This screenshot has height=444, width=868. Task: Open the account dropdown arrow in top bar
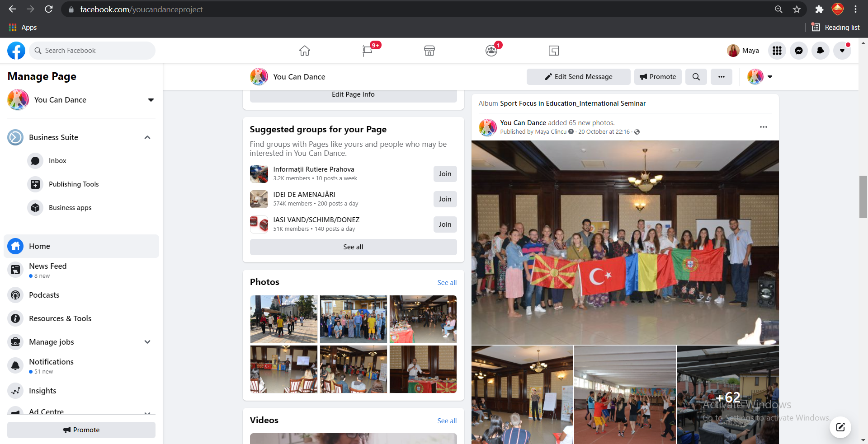click(x=842, y=51)
